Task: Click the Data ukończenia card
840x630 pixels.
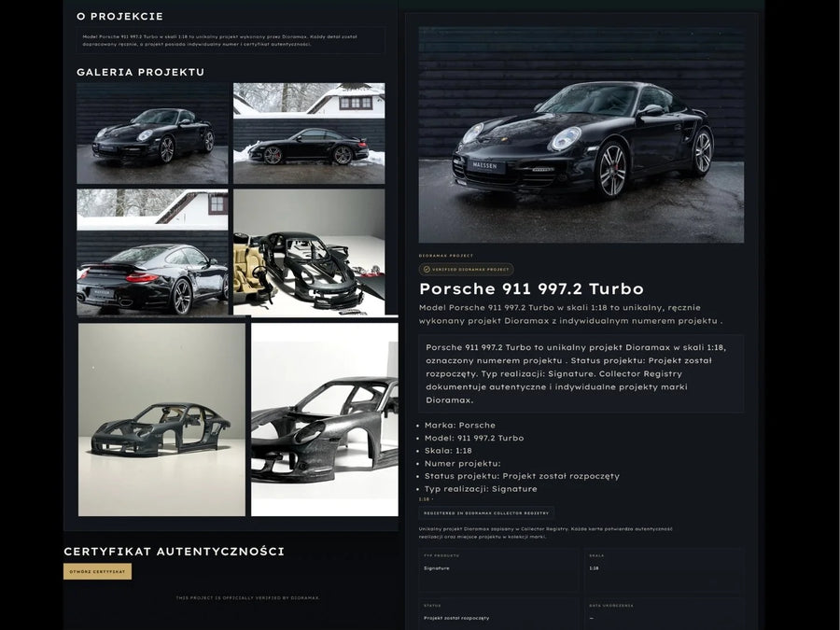Action: (664, 614)
